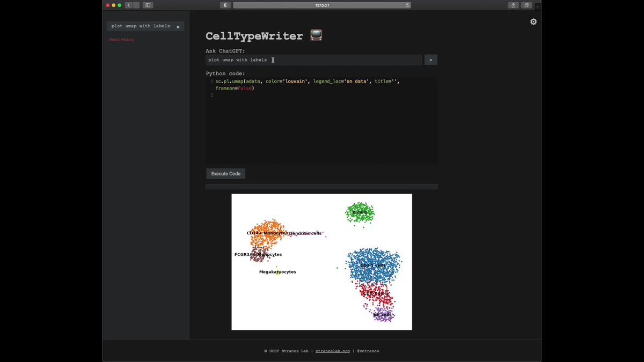Image resolution: width=644 pixels, height=362 pixels.
Task: Reload the page with the refresh icon
Action: point(407,5)
